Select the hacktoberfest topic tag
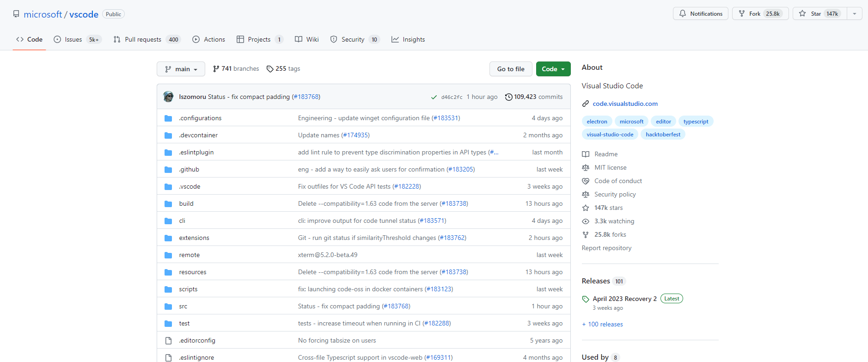868x362 pixels. click(663, 135)
